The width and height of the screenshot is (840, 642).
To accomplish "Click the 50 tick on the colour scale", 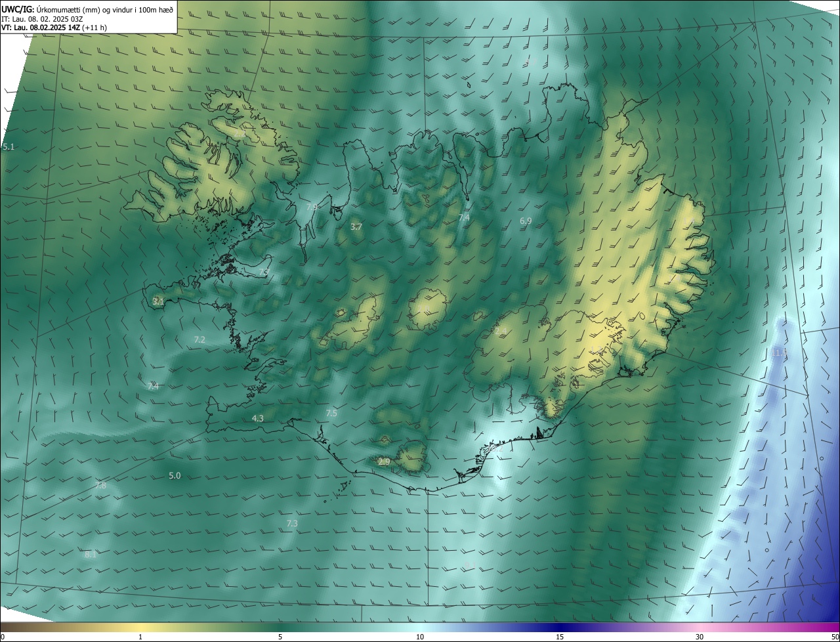I will coord(835,637).
